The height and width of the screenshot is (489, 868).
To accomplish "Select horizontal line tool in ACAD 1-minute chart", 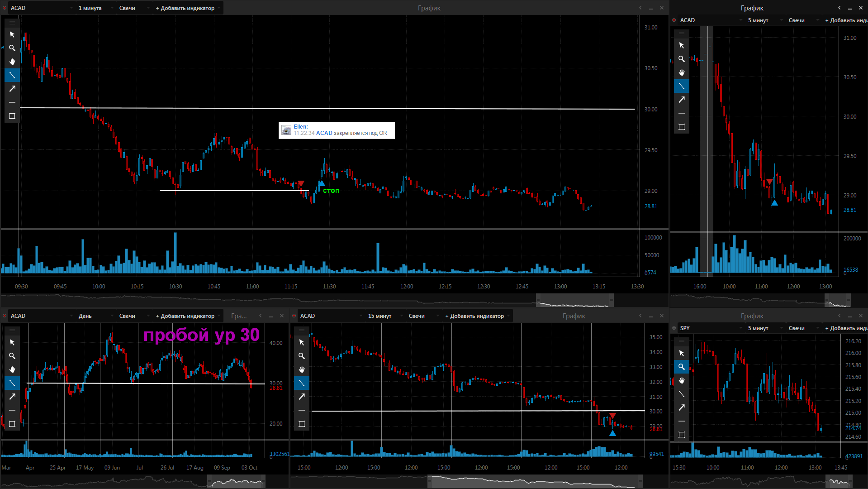I will coord(12,102).
